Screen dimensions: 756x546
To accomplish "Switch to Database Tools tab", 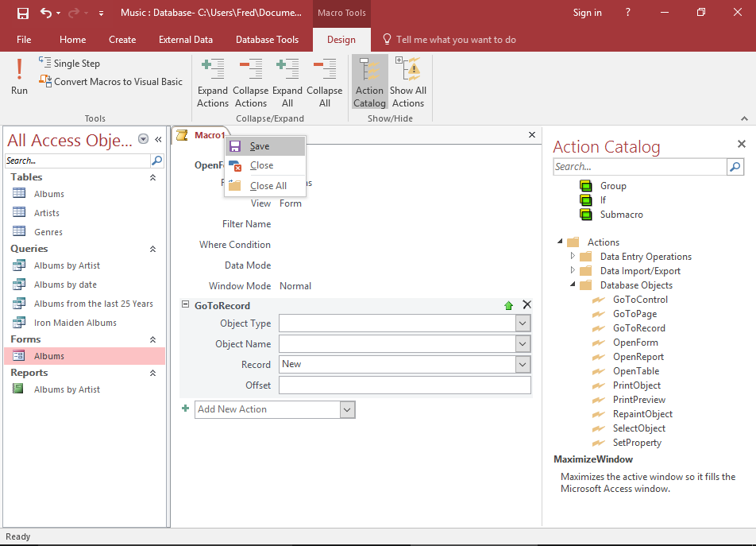I will 267,40.
